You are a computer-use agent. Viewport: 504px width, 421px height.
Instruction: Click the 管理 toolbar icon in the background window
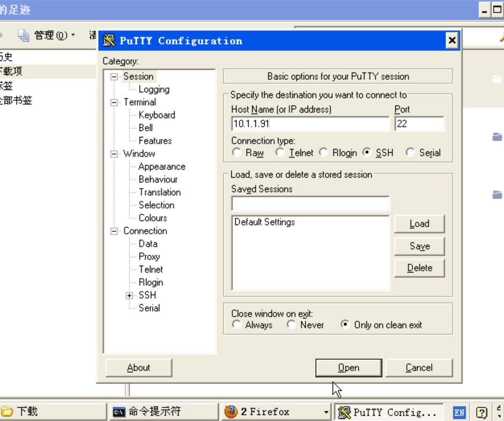click(x=24, y=35)
